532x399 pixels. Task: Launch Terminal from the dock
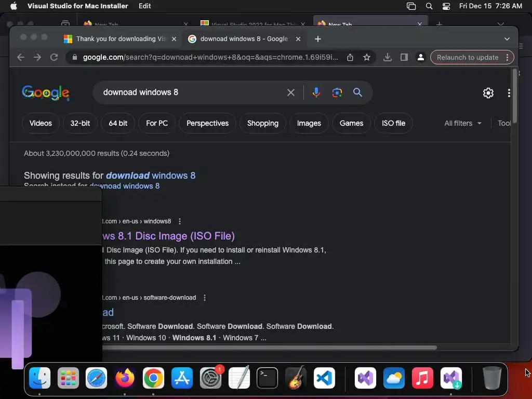(x=268, y=378)
